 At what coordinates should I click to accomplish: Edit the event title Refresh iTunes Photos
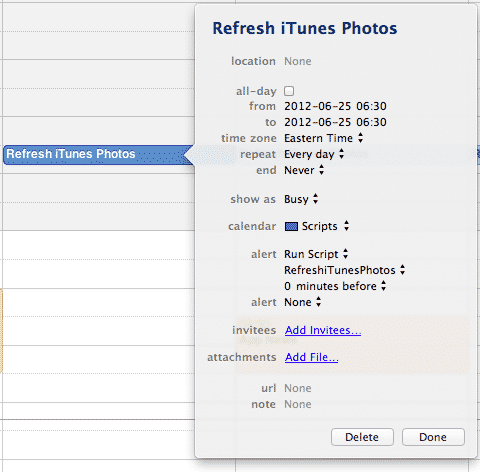pos(305,28)
